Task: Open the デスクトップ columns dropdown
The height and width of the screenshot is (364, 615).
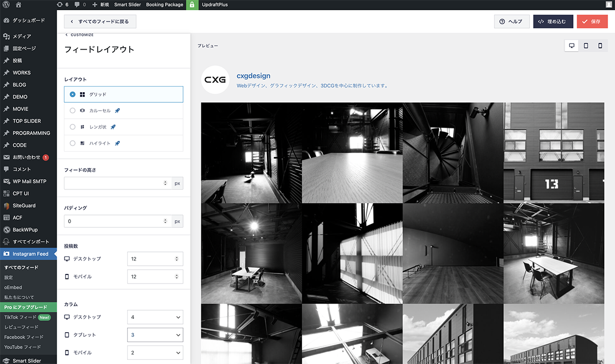Action: coord(155,317)
